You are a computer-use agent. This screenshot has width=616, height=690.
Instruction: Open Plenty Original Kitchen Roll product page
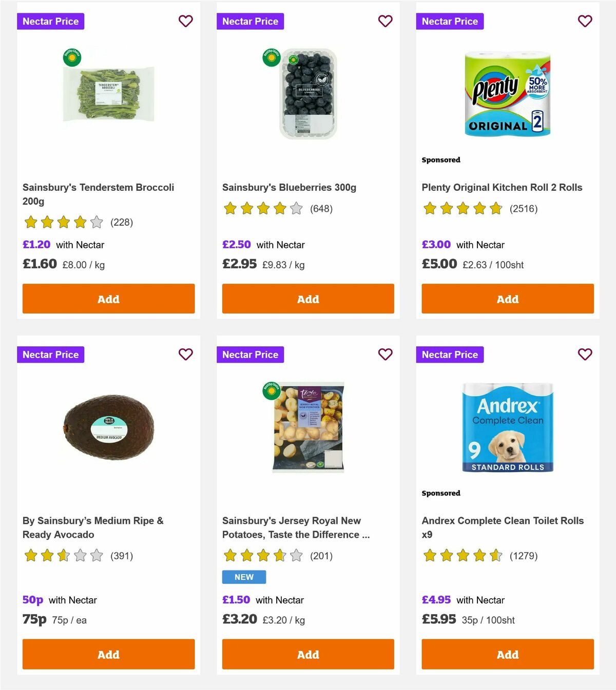[502, 187]
